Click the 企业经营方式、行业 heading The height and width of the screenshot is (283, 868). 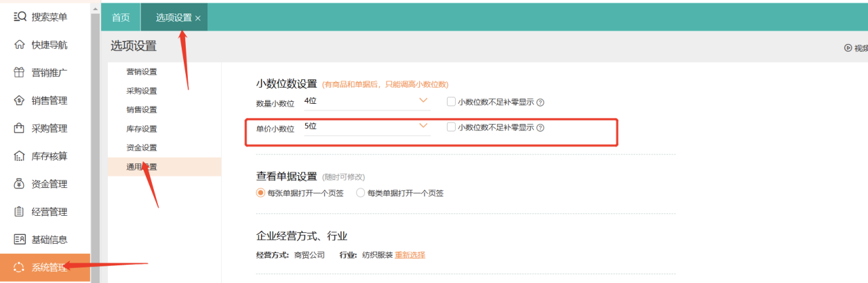(302, 236)
